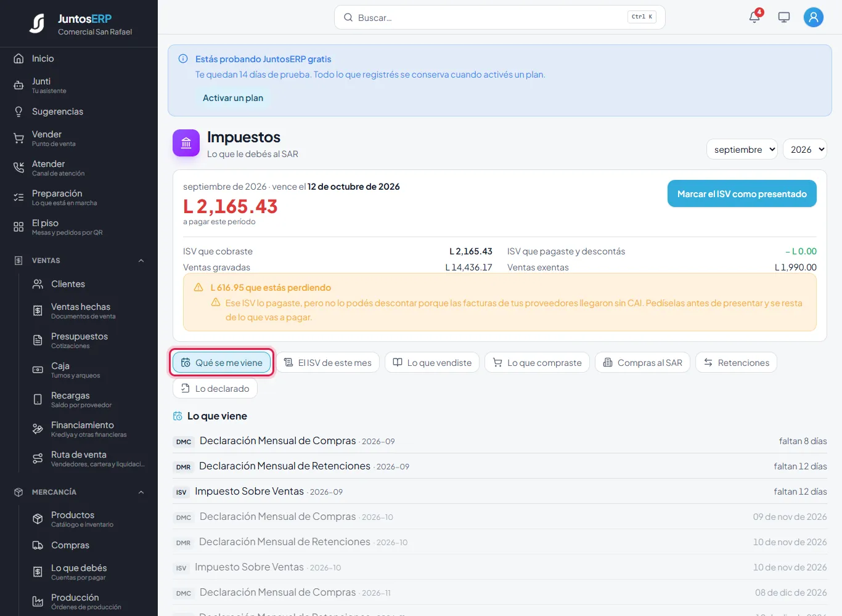Open the year dropdown showing 2026
Image resolution: width=842 pixels, height=616 pixels.
point(804,149)
